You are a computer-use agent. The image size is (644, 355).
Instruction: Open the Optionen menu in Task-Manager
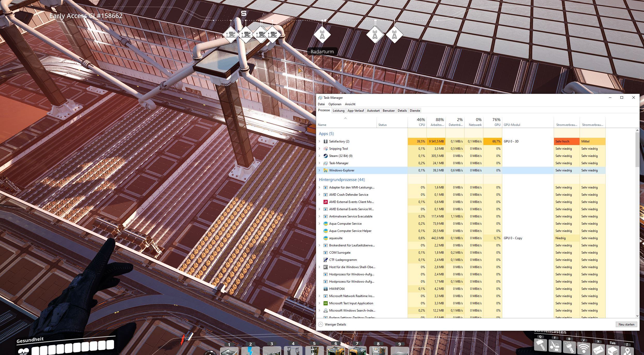(x=334, y=104)
